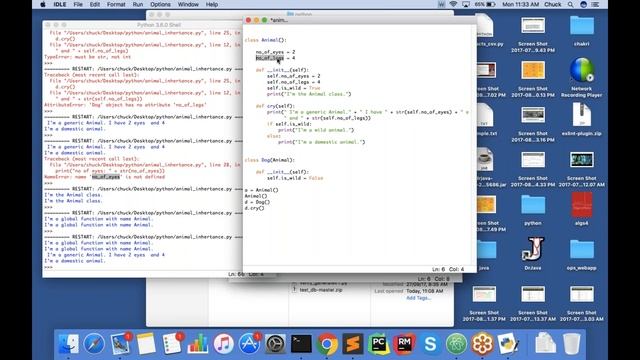Image resolution: width=640 pixels, height=360 pixels.
Task: Open Screen Shot 2017-08...3.16 PM thumbnail
Action: (x=533, y=115)
